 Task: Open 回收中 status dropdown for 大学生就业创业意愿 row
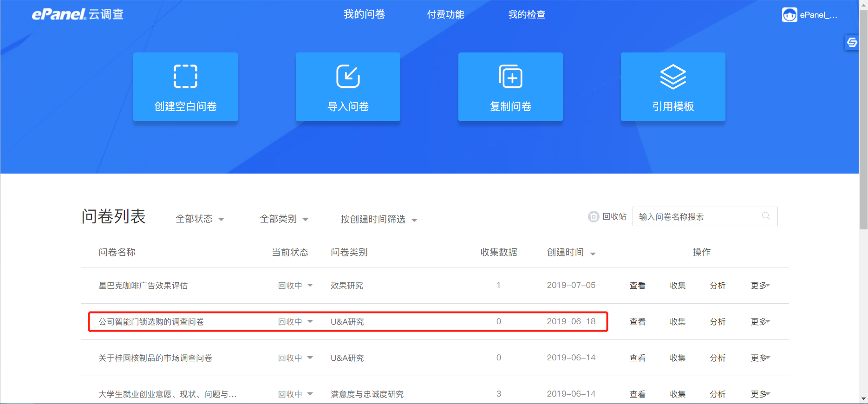[295, 394]
